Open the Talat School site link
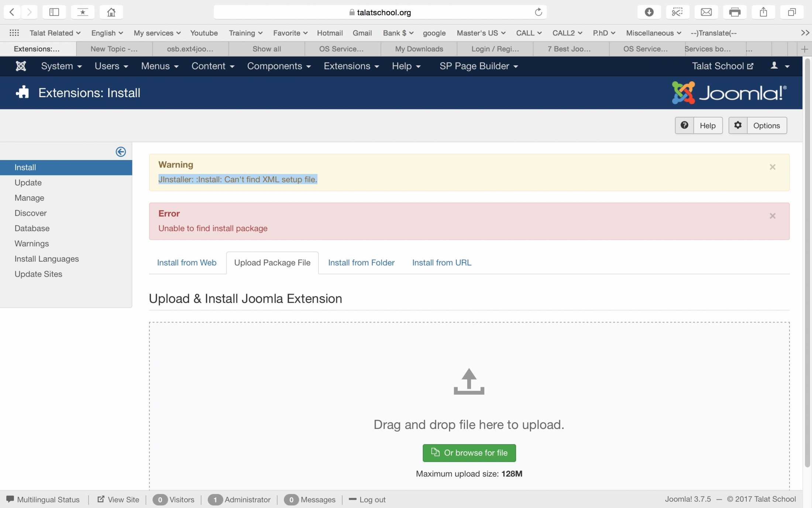 coord(722,66)
